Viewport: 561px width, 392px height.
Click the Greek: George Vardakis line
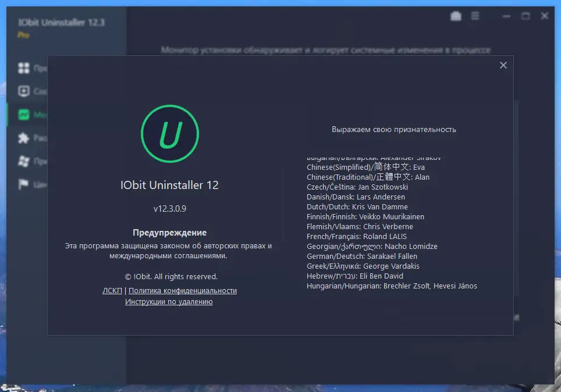(363, 266)
